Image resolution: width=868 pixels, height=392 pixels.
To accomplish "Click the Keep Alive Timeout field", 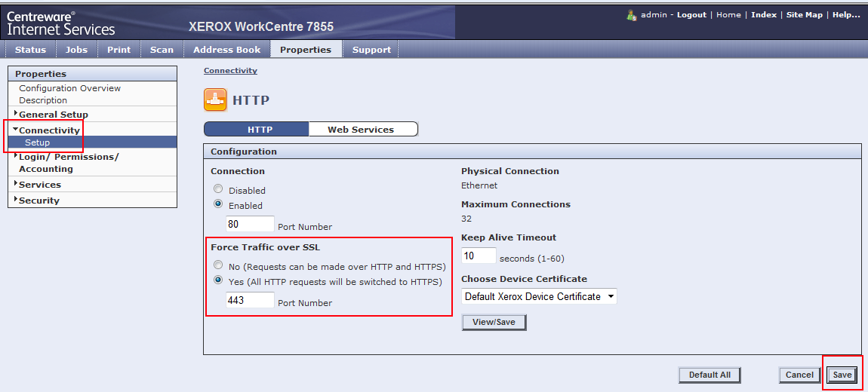I will click(x=478, y=256).
